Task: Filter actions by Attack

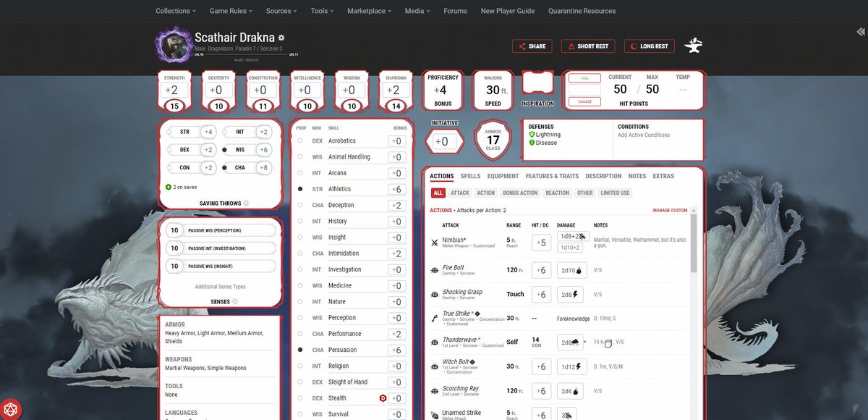Action: coord(460,193)
